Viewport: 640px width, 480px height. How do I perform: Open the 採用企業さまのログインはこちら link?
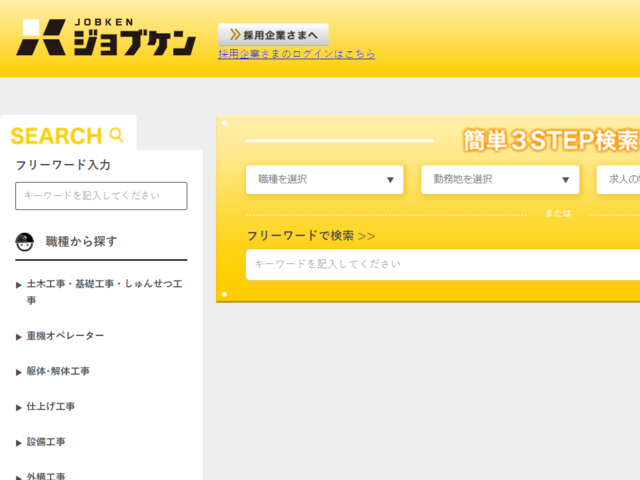[297, 54]
